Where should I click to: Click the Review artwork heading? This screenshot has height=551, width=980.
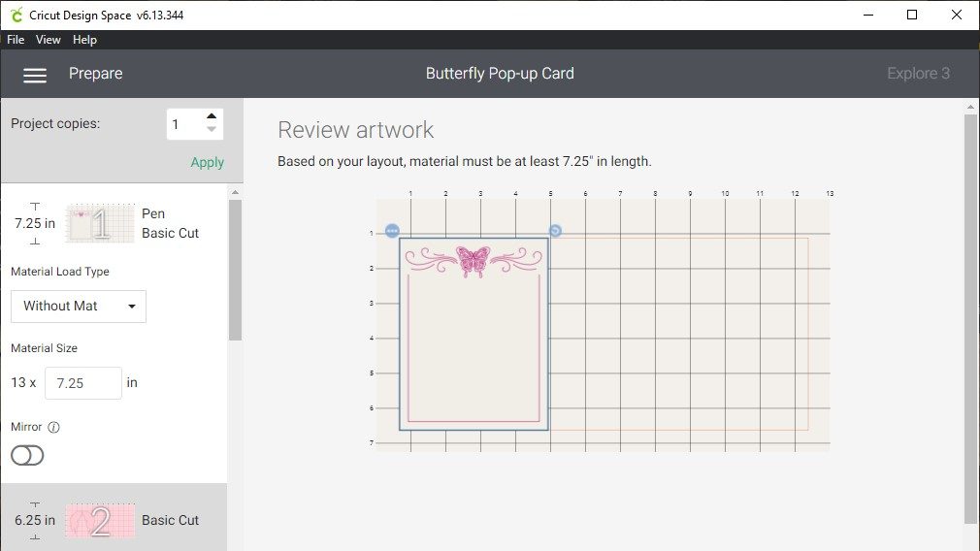click(356, 130)
